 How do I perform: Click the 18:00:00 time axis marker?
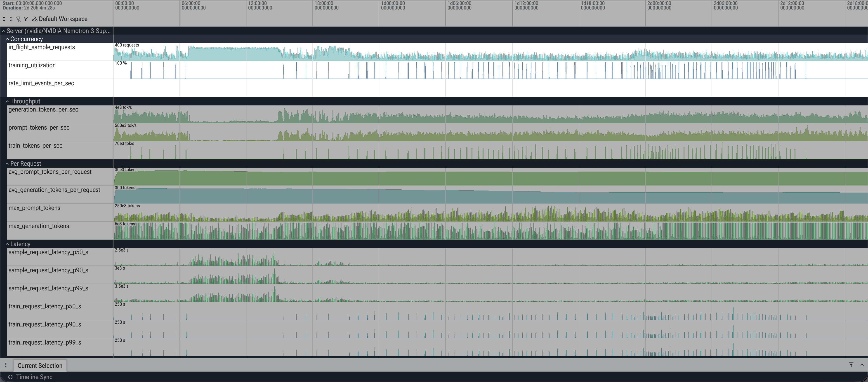click(x=326, y=5)
